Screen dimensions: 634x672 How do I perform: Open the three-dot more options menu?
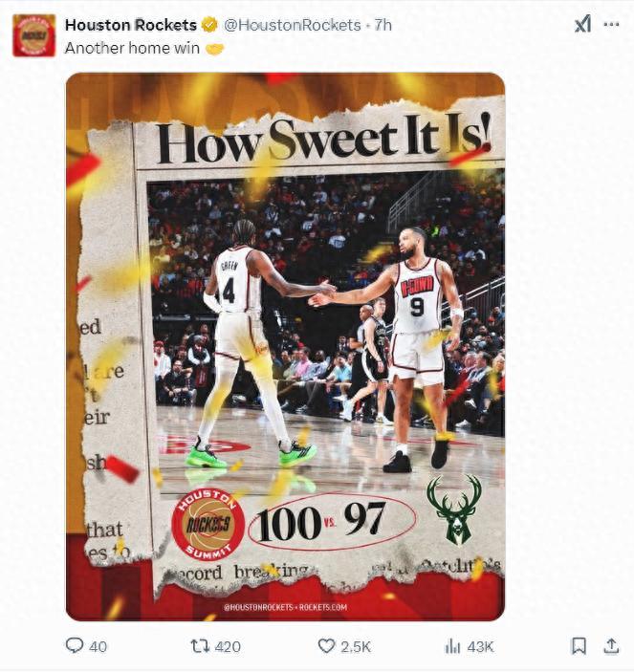(611, 25)
